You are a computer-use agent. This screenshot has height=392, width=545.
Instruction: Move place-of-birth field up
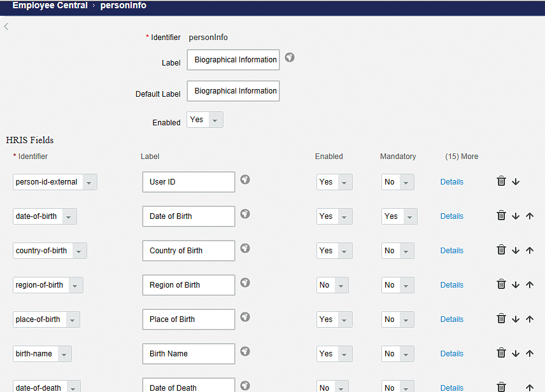pyautogui.click(x=530, y=319)
